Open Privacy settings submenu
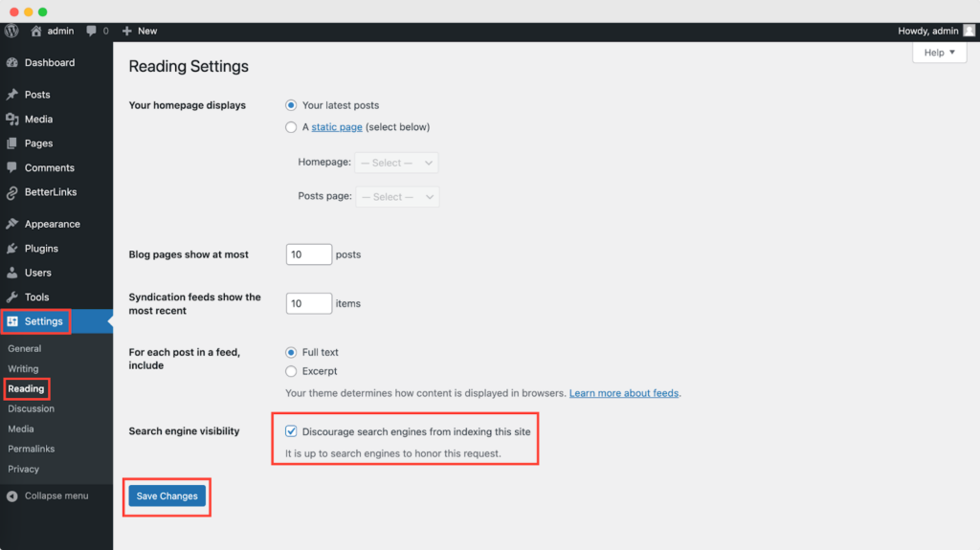Image resolution: width=980 pixels, height=550 pixels. 23,469
